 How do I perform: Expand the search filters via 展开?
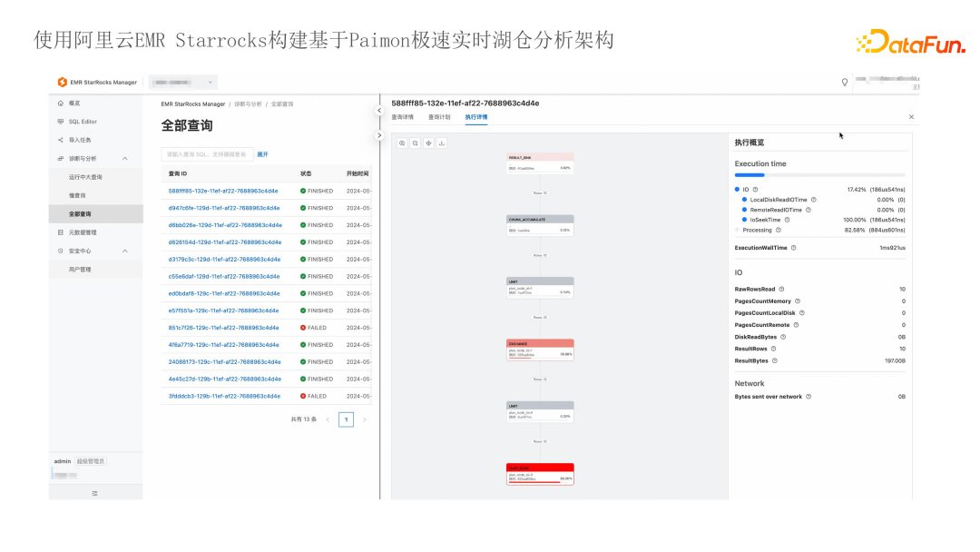262,154
